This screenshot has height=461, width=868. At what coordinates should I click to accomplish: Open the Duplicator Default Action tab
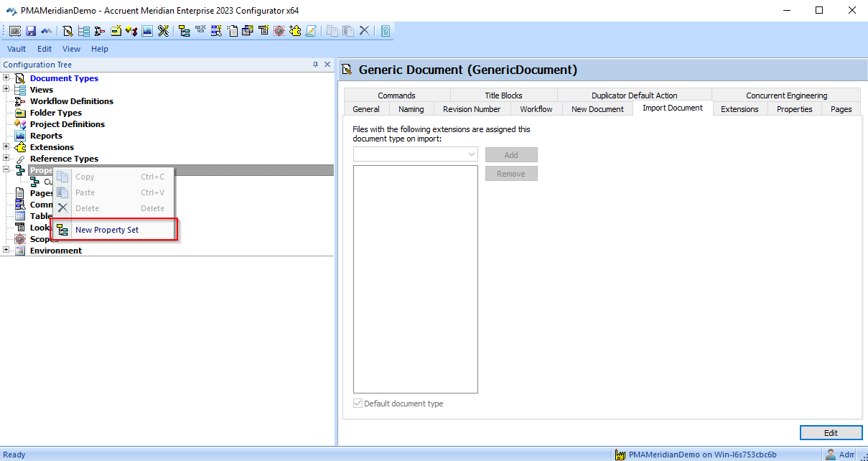tap(635, 96)
